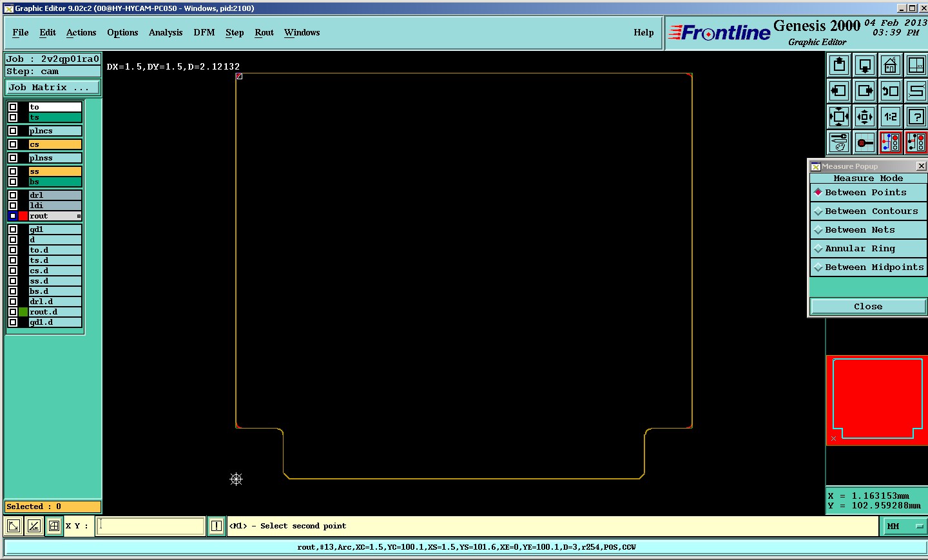This screenshot has width=928, height=560.
Task: Close the Measure Popup with its X
Action: click(x=921, y=166)
